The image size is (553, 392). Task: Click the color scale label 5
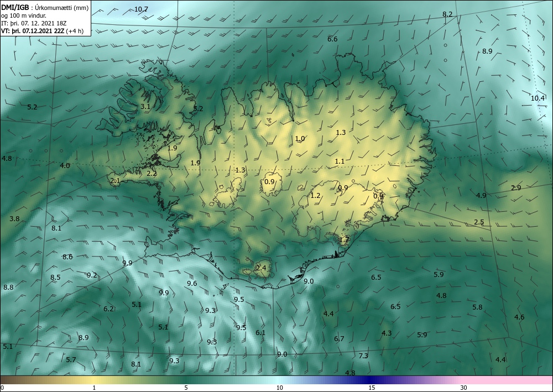[186, 388]
